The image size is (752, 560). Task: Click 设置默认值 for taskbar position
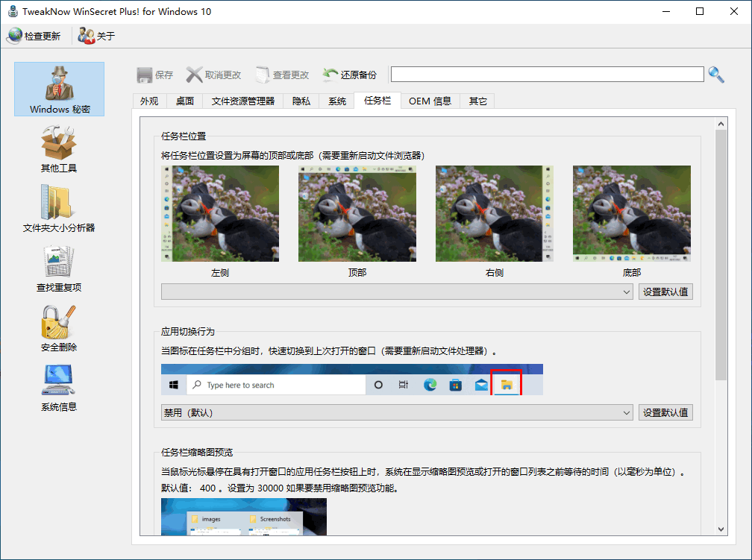coord(665,292)
